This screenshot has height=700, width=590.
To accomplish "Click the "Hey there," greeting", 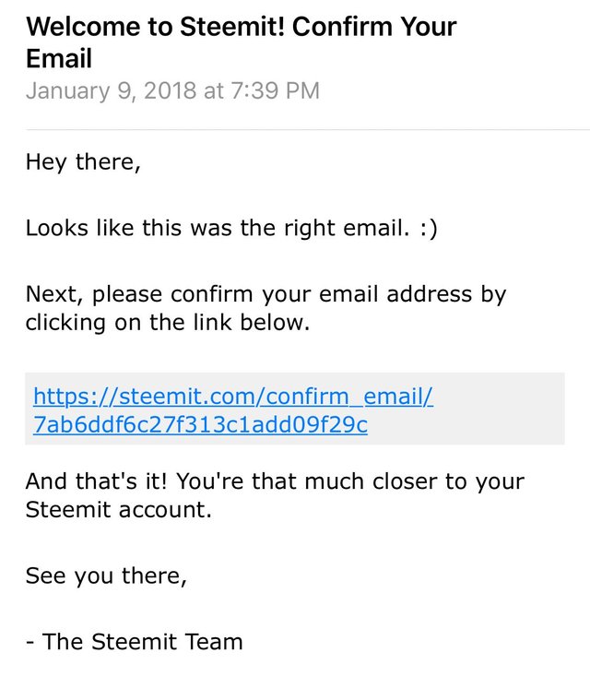I will point(83,162).
